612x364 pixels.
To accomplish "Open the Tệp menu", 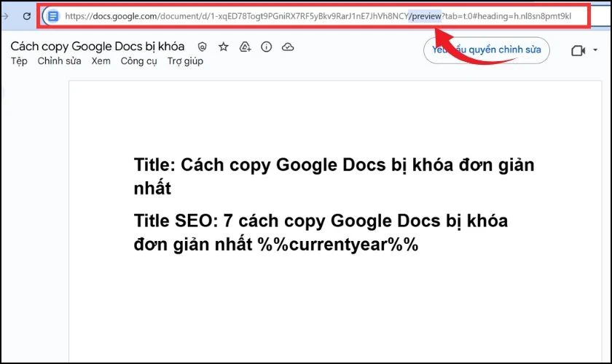I will coord(19,61).
